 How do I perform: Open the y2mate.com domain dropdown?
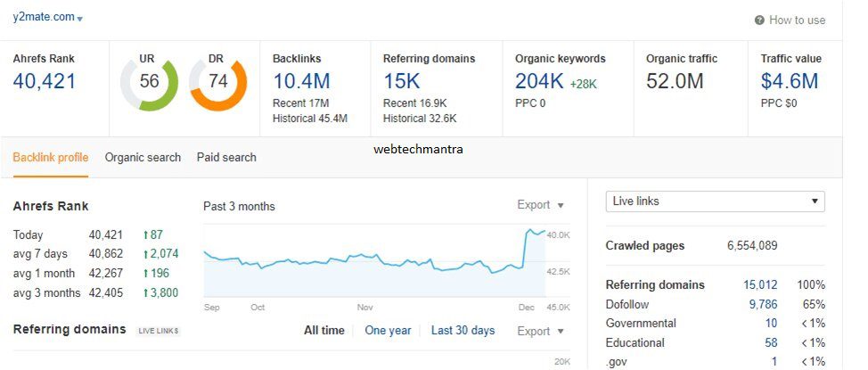point(48,17)
